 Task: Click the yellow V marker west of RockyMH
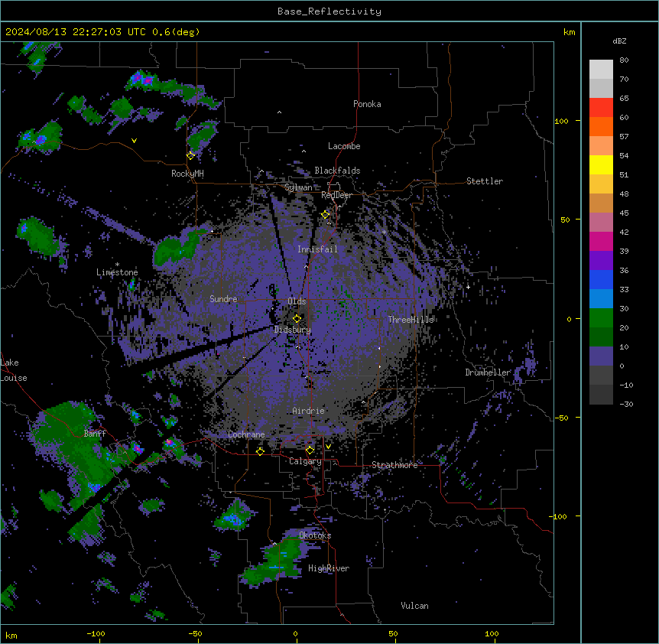(x=134, y=141)
